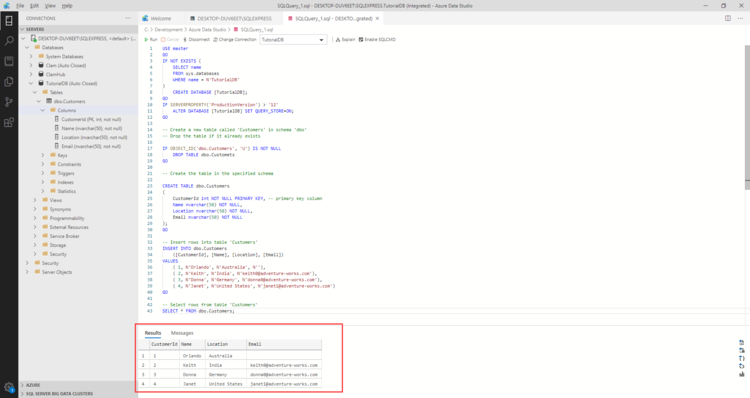Open the Source Control view
The image size is (750, 398).
coord(9,102)
